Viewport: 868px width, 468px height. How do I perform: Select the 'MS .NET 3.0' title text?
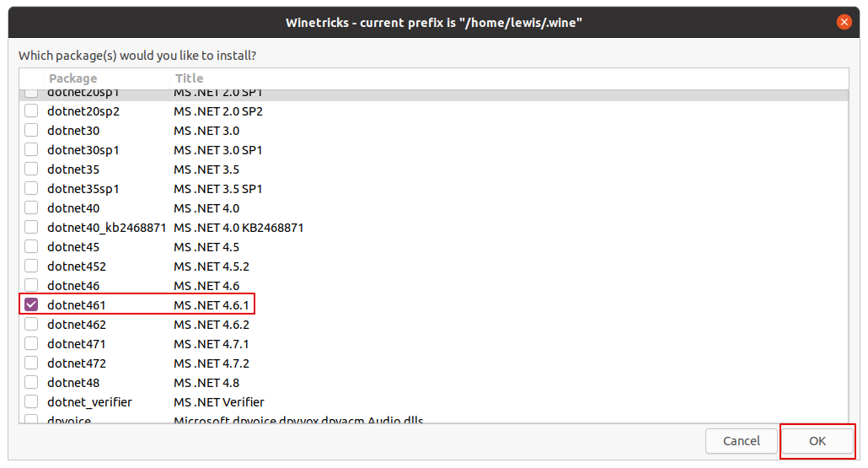[x=206, y=131]
